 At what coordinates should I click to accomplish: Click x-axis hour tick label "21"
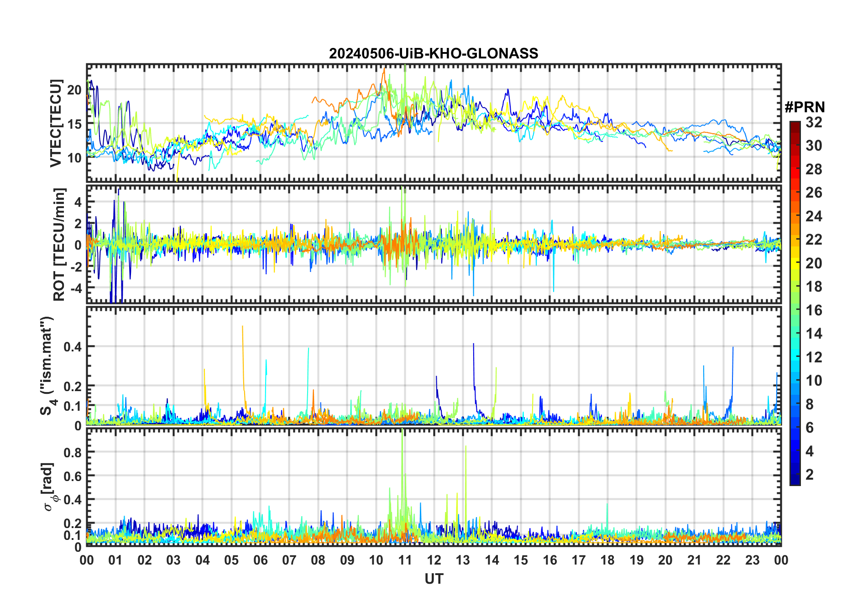pyautogui.click(x=695, y=560)
